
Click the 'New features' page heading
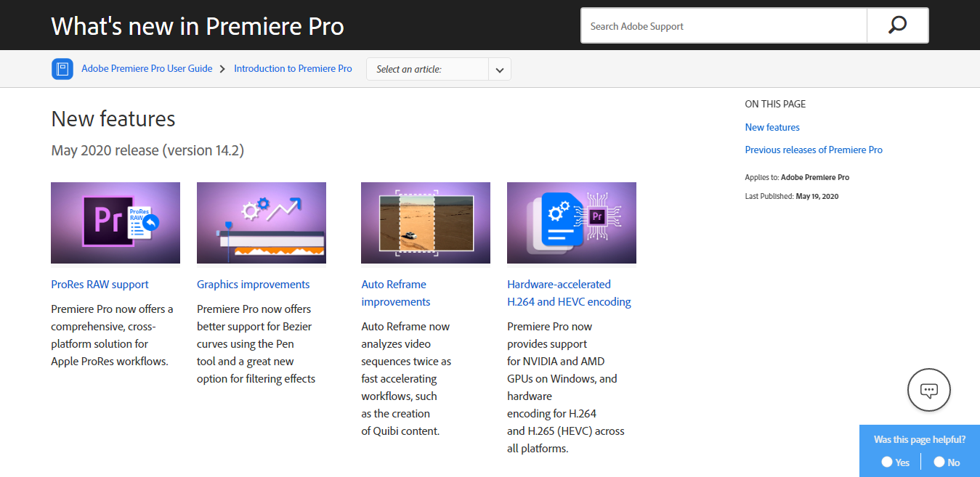click(113, 118)
